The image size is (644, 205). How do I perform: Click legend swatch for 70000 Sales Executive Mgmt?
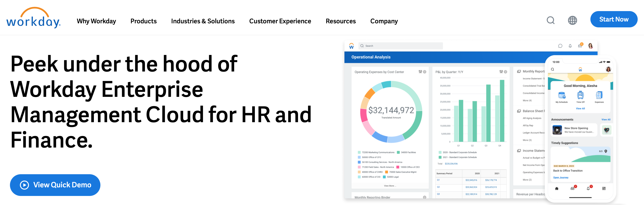pyautogui.click(x=386, y=172)
